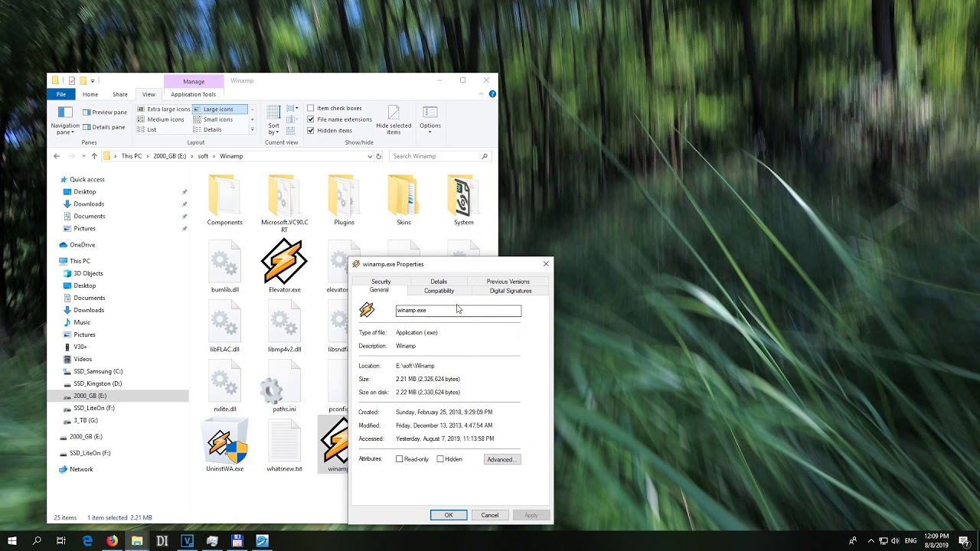Viewport: 980px width, 551px height.
Task: Open the Skins folder
Action: pyautogui.click(x=403, y=196)
